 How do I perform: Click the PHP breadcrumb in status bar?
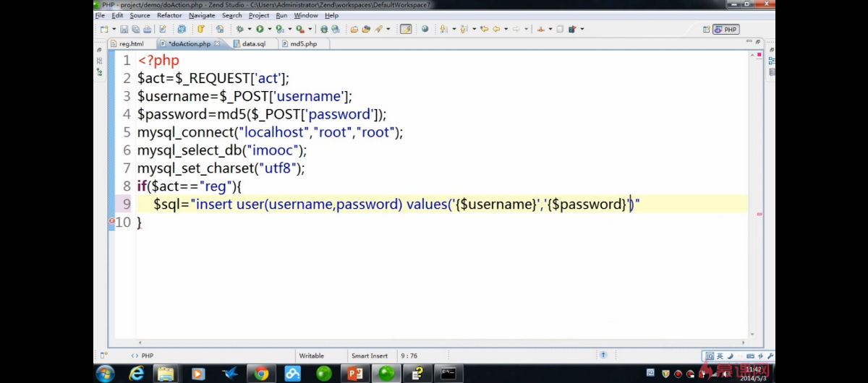pos(142,356)
